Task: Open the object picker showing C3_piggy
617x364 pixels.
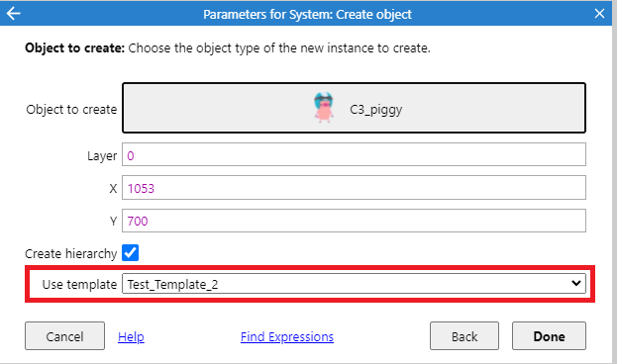Action: click(354, 108)
